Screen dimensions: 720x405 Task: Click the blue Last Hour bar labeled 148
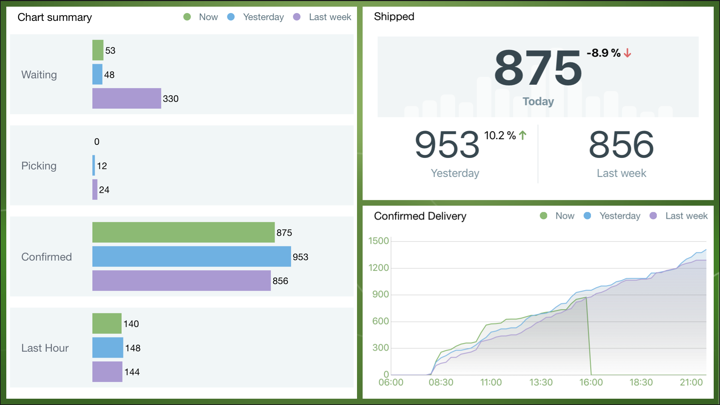click(108, 348)
